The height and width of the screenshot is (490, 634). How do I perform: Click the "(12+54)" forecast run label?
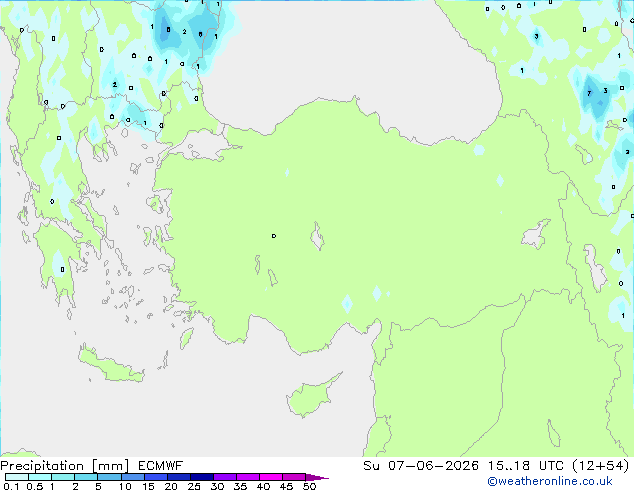pos(601,466)
